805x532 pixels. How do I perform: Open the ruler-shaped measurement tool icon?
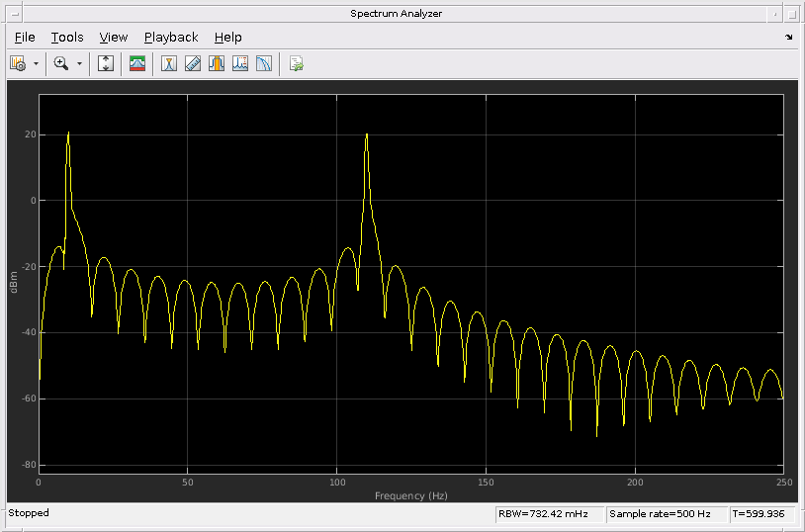[x=193, y=63]
